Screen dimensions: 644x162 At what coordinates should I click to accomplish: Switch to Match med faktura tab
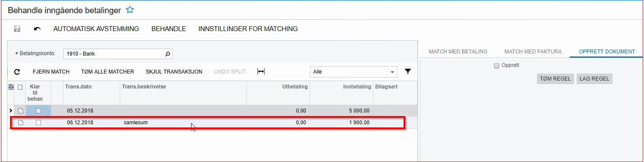[533, 52]
